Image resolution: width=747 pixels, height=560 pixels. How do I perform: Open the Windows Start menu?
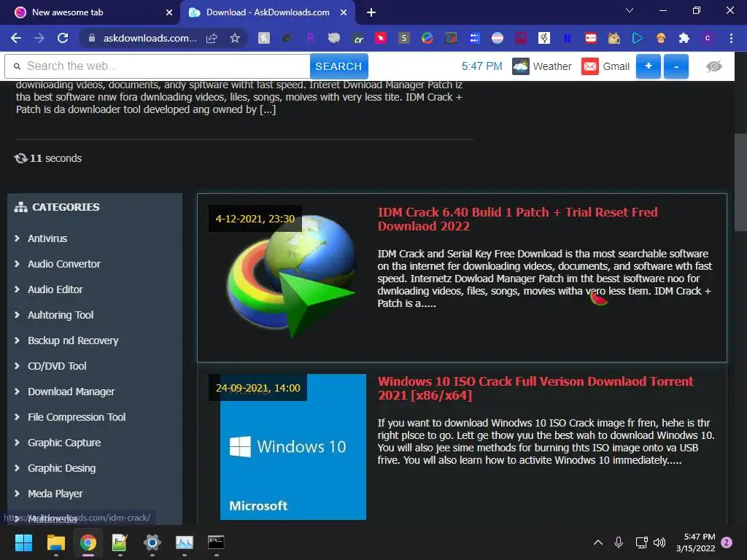23,542
